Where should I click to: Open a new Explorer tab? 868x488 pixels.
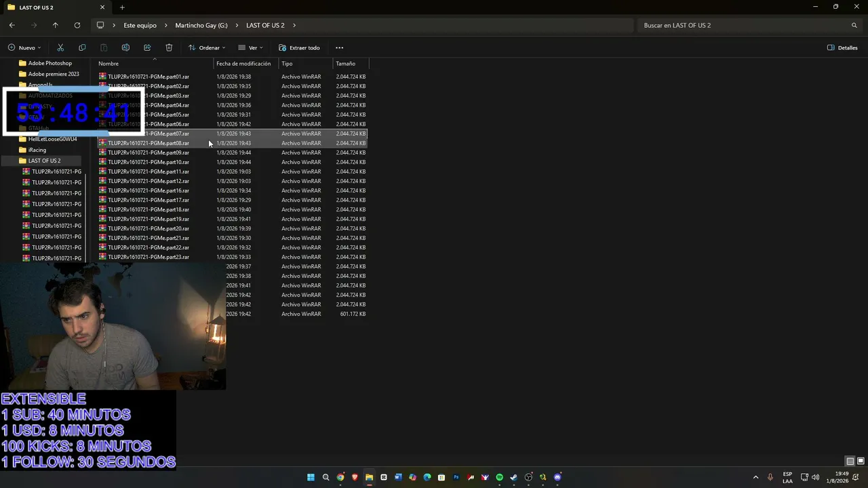click(x=122, y=7)
